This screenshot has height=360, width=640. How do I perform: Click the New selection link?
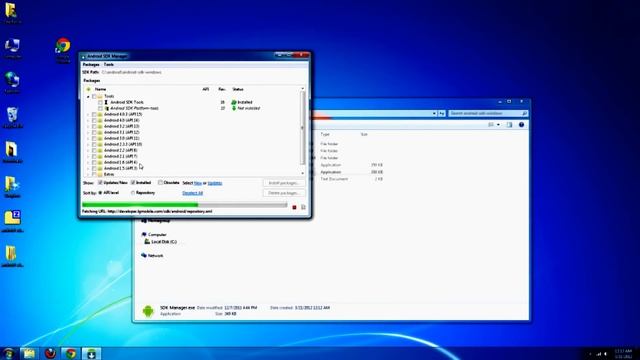[198, 183]
